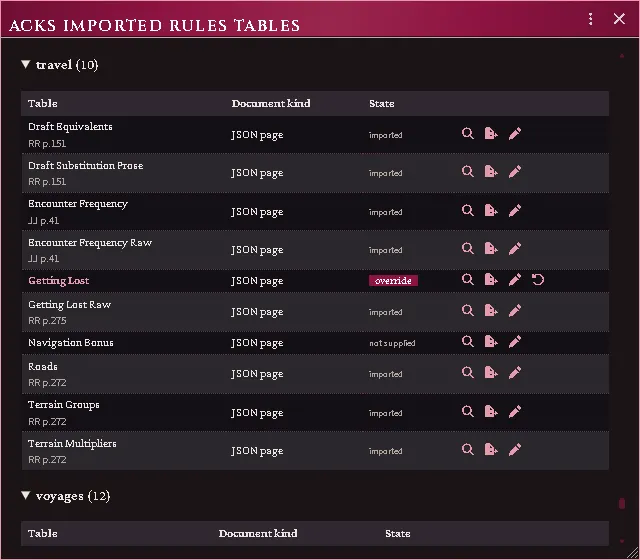
Task: Click pencil icon for Encounter Frequency row
Action: pos(515,211)
